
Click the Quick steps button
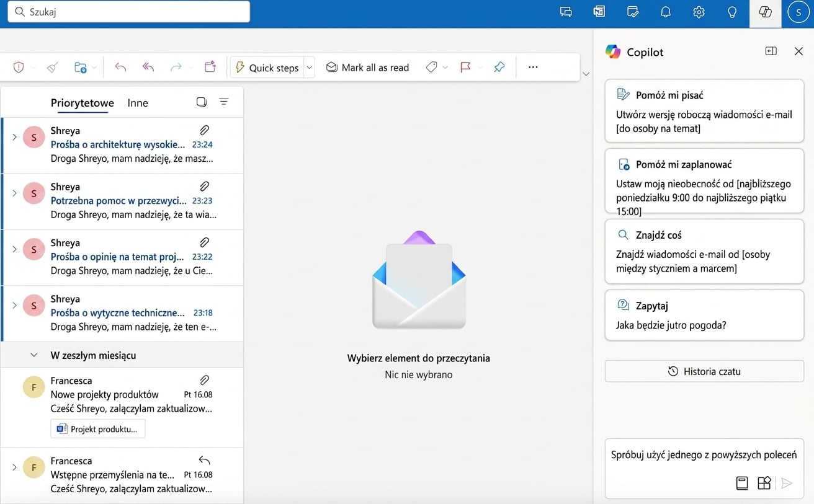pos(267,68)
